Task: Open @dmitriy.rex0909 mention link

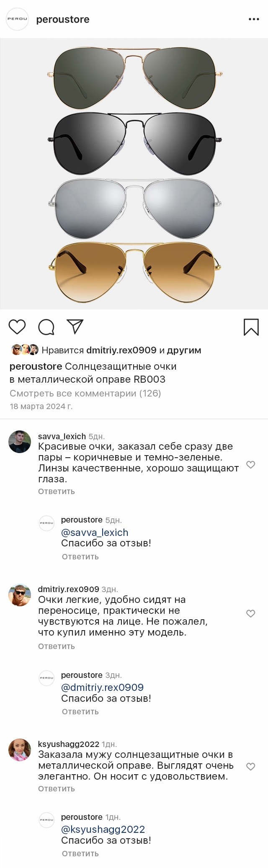Action: [102, 687]
